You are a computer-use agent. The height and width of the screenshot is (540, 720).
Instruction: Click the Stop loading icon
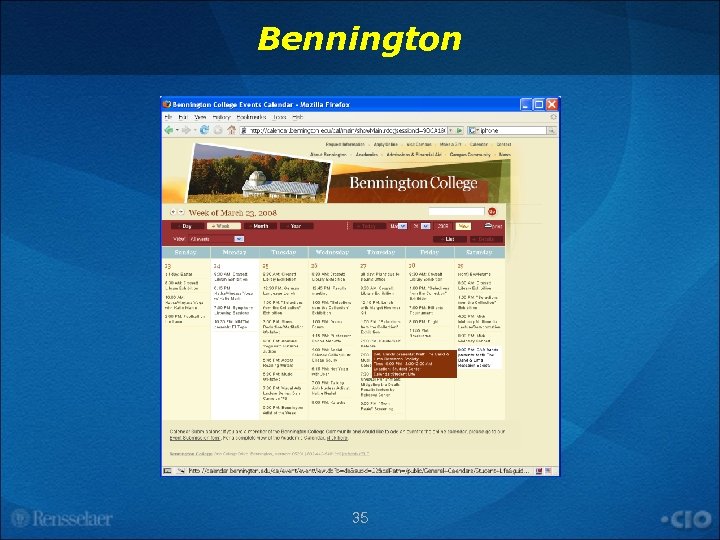[x=218, y=130]
